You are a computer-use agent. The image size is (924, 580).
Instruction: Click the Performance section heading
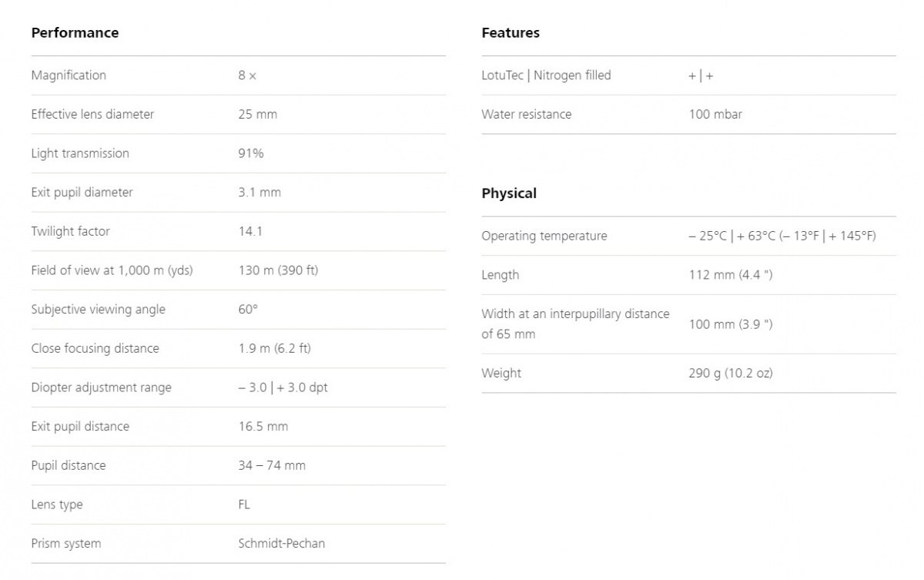point(75,33)
